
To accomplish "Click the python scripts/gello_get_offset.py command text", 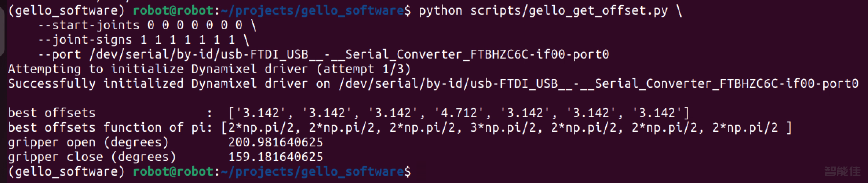I will (543, 11).
